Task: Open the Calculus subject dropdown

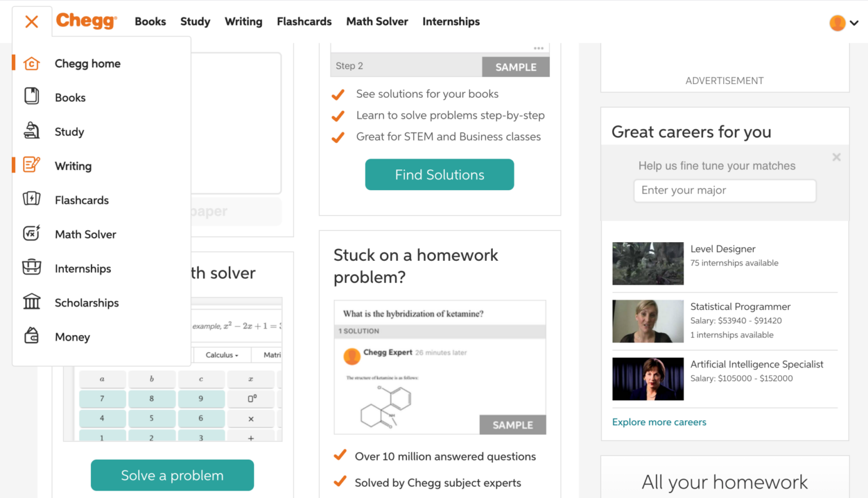Action: 221,355
